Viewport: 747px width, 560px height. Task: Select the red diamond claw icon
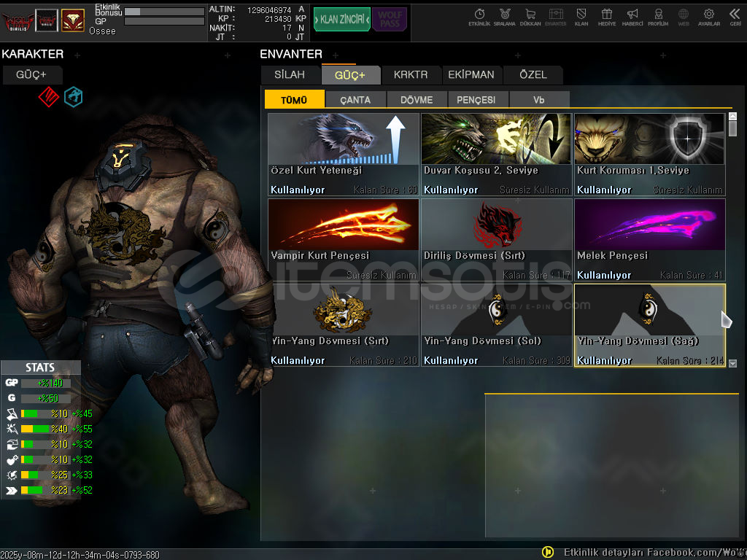[x=49, y=97]
